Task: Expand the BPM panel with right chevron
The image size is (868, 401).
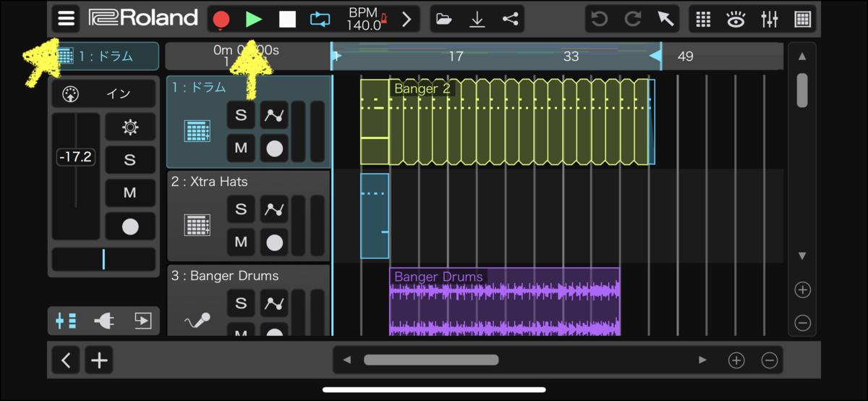Action: 407,20
